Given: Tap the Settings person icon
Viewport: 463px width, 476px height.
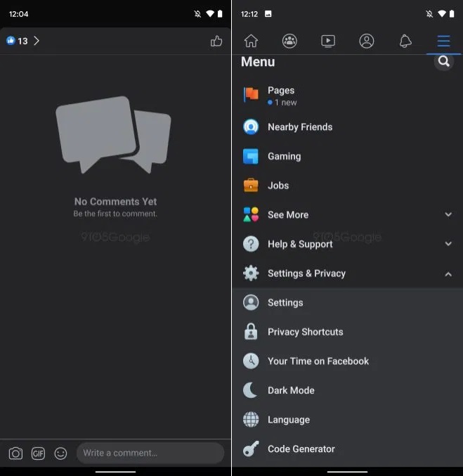Looking at the screenshot, I should click(251, 302).
